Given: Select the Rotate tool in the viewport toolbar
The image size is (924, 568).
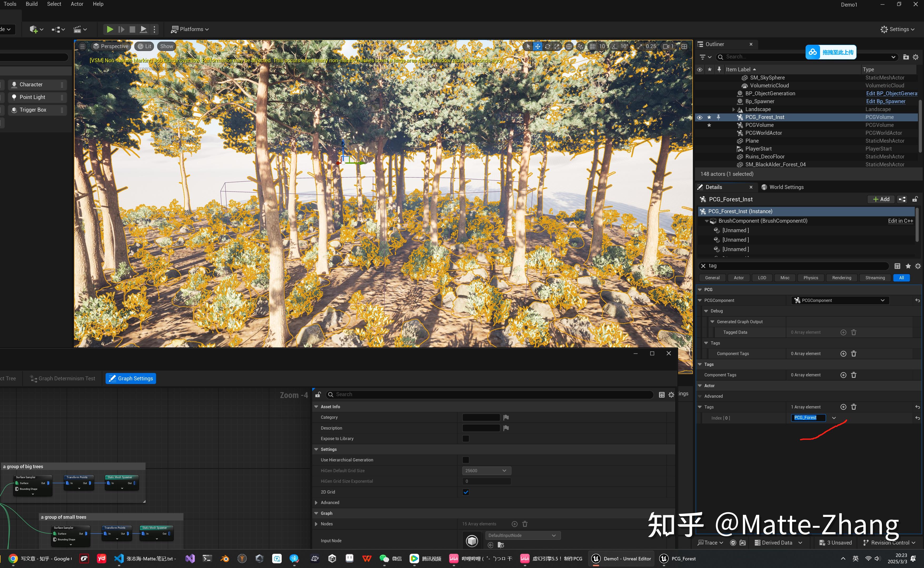Looking at the screenshot, I should [x=547, y=46].
